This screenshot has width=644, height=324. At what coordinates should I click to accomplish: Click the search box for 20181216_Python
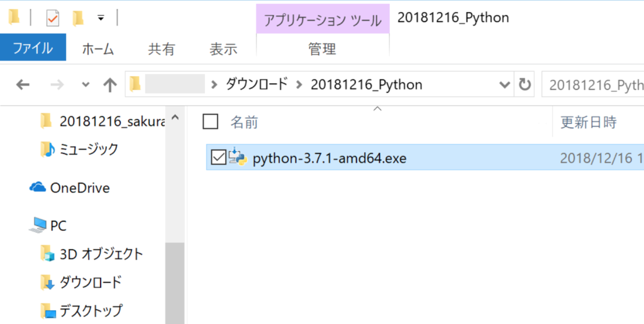[593, 84]
